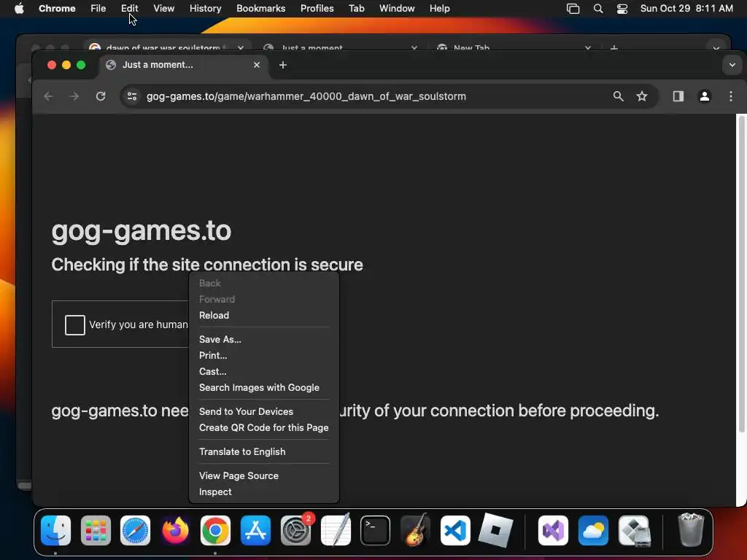Image resolution: width=747 pixels, height=560 pixels.
Task: Close the 'Just a moment...' tab
Action: [257, 65]
